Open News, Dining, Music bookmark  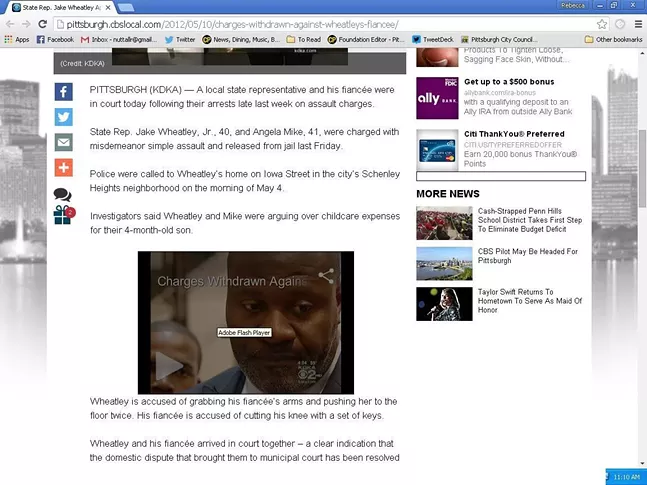(241, 40)
